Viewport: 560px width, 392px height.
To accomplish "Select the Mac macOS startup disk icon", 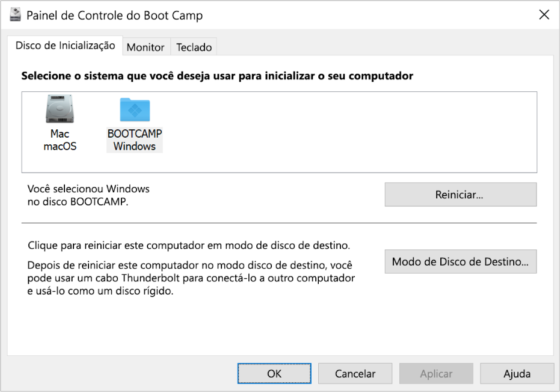I will pyautogui.click(x=60, y=109).
